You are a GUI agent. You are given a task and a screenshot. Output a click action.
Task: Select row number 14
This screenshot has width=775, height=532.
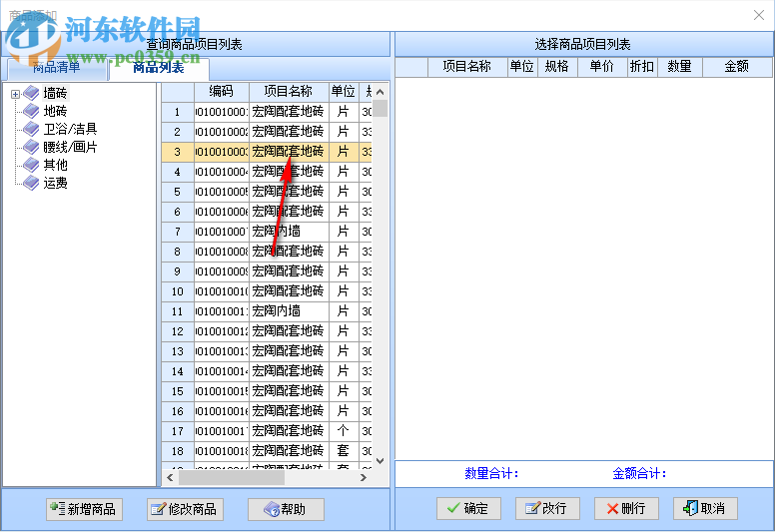[178, 371]
